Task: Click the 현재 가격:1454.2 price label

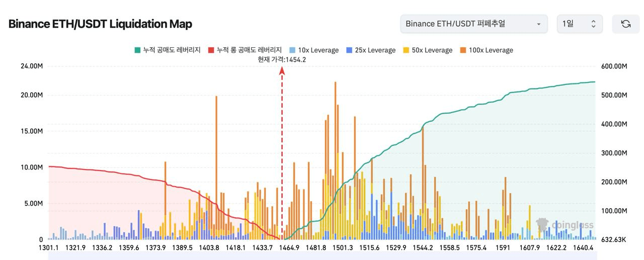Action: [282, 59]
